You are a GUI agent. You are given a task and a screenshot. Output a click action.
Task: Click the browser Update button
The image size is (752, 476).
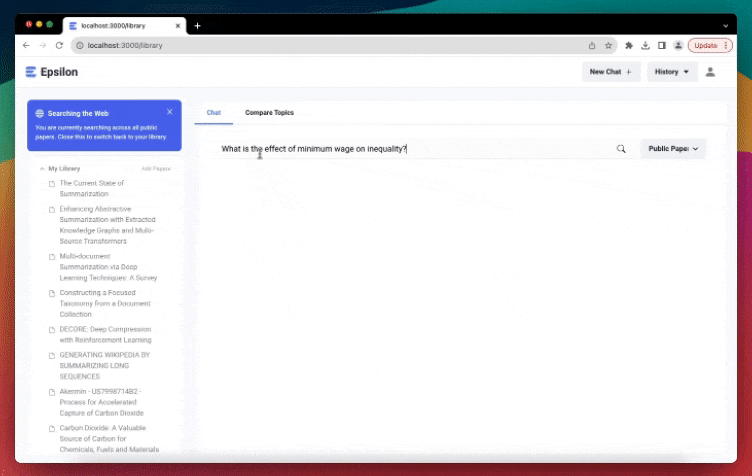708,45
